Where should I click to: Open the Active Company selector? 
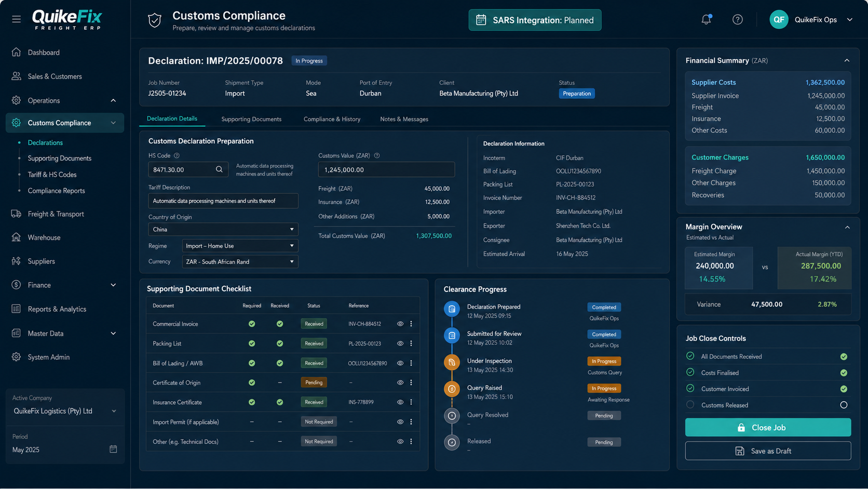[65, 411]
